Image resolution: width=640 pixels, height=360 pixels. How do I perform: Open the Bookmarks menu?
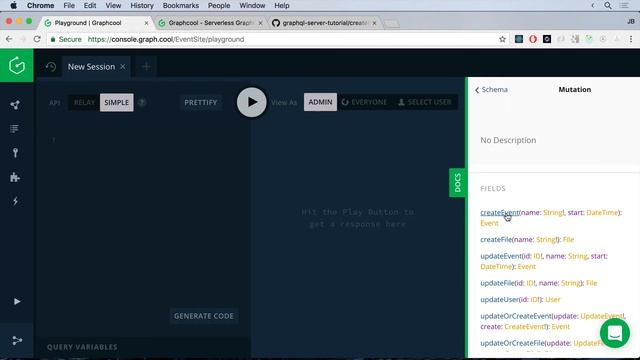click(x=180, y=5)
